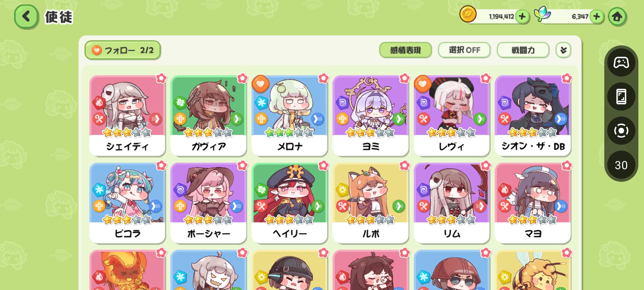Click the flower badge on シェイディ card
This screenshot has height=290, width=644.
coord(161,78)
